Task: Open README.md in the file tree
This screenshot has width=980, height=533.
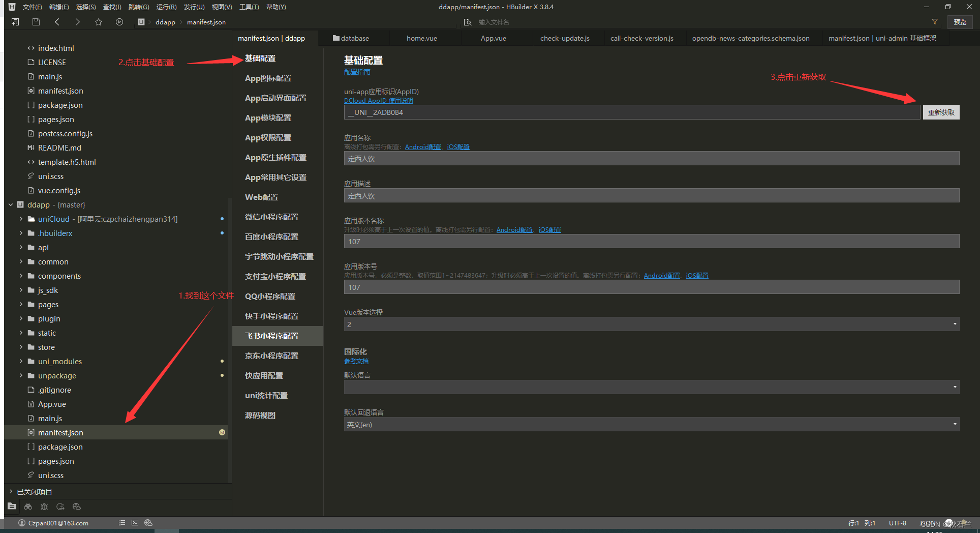Action: pos(59,147)
